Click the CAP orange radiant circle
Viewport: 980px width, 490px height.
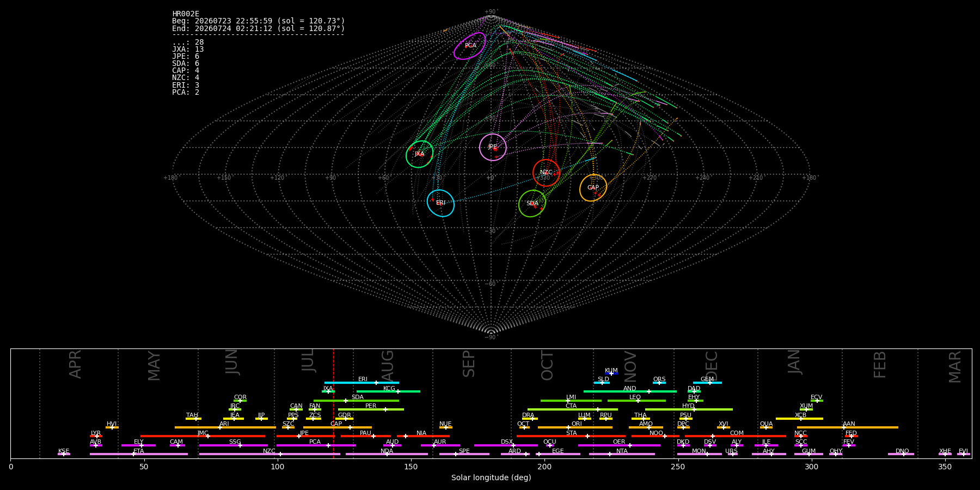[593, 188]
